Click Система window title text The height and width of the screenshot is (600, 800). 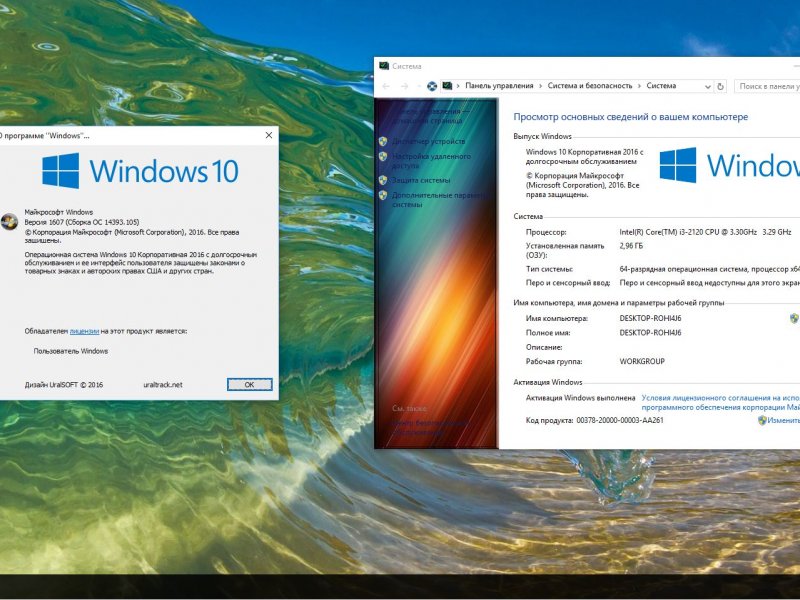pos(407,66)
